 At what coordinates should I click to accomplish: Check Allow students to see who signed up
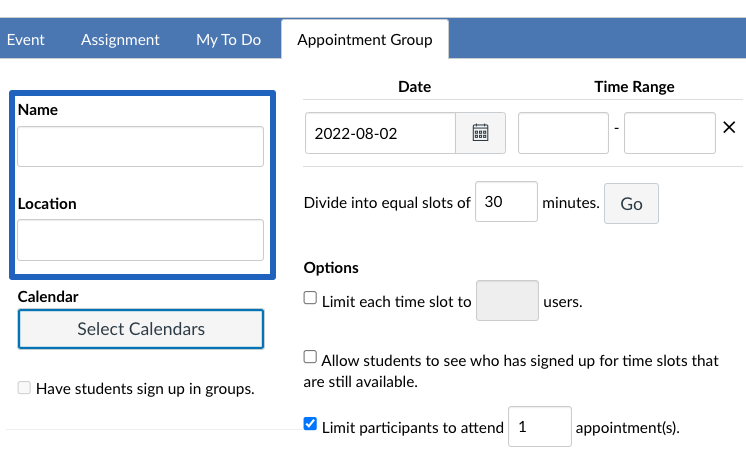(x=310, y=356)
